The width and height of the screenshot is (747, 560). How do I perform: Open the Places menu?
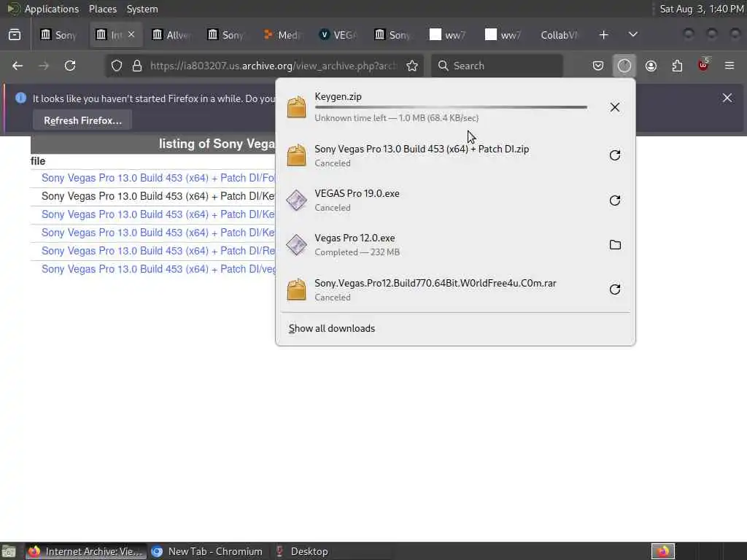point(103,9)
